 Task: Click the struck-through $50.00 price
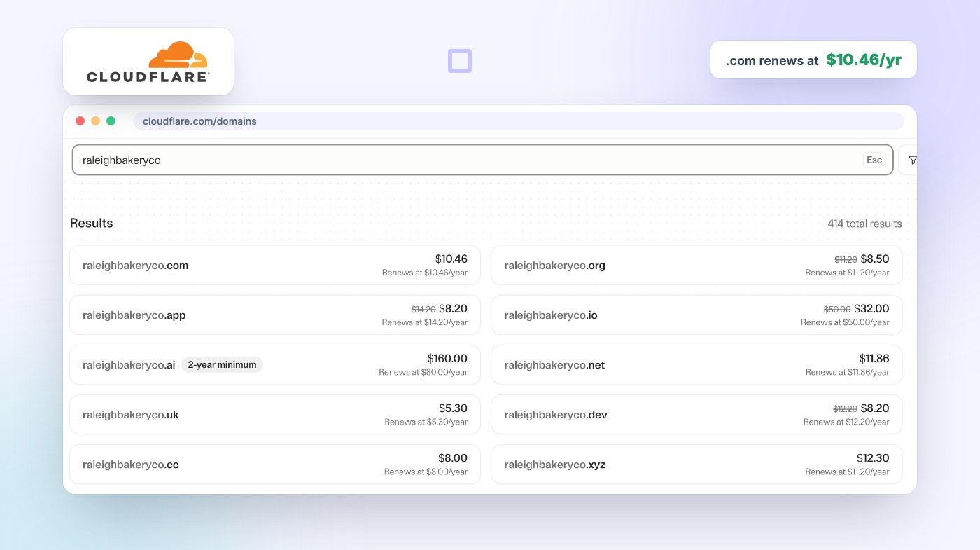[x=837, y=310]
